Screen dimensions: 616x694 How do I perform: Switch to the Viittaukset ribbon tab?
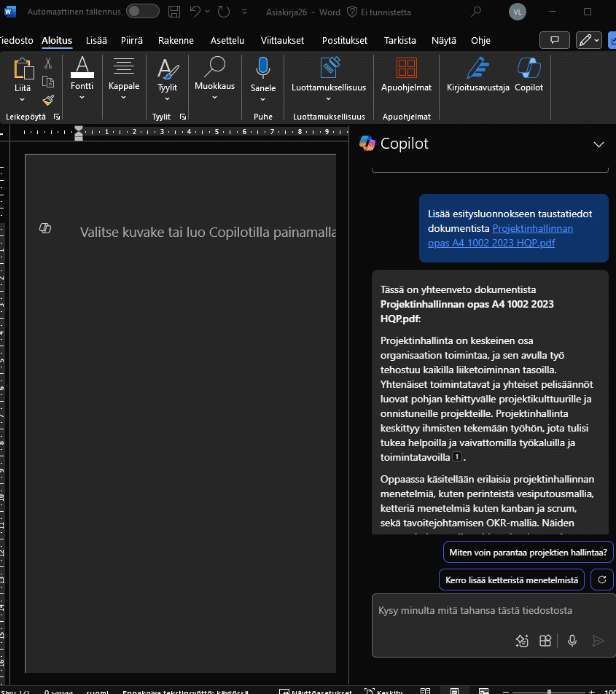(x=282, y=40)
